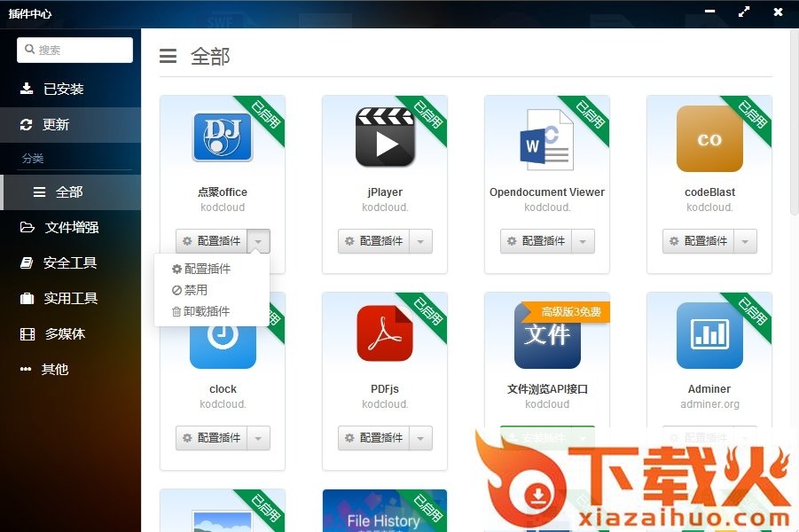Click the Adminer plugin name
799x532 pixels.
tap(709, 389)
